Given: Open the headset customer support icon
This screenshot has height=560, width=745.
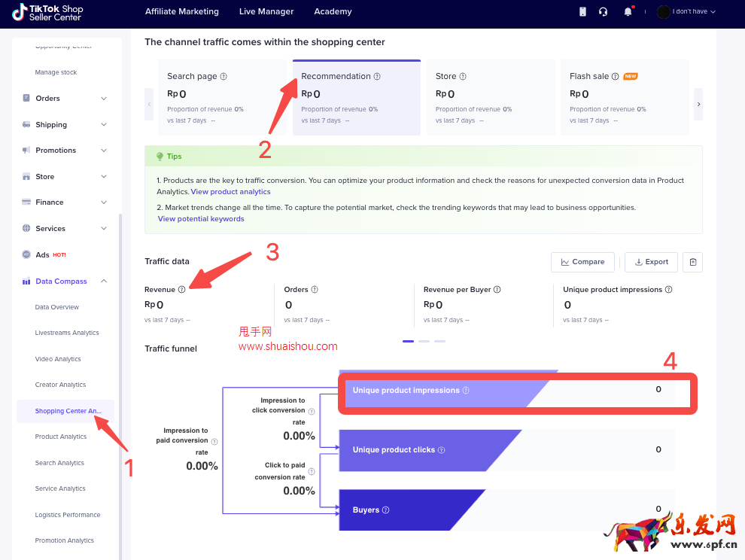Looking at the screenshot, I should click(603, 12).
